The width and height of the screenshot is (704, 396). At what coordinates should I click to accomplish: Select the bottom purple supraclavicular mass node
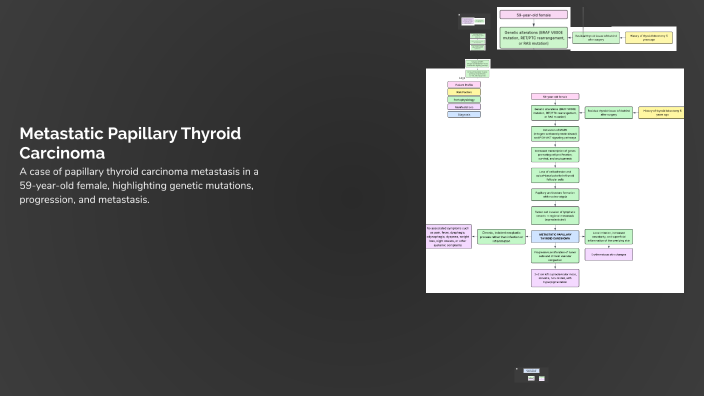(x=555, y=278)
